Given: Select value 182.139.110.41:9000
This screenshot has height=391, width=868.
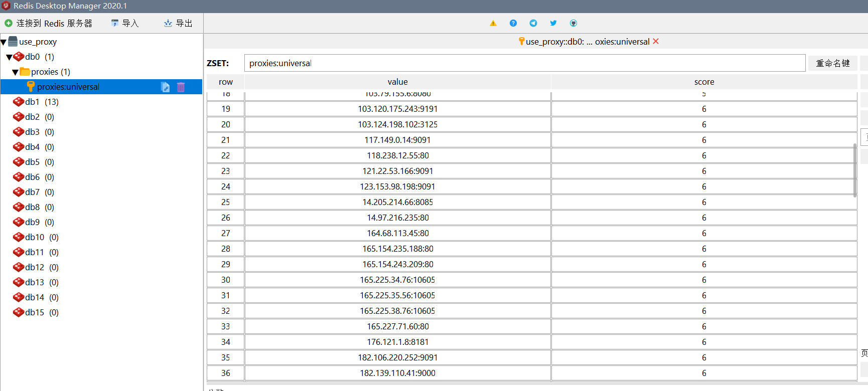Looking at the screenshot, I should tap(398, 373).
